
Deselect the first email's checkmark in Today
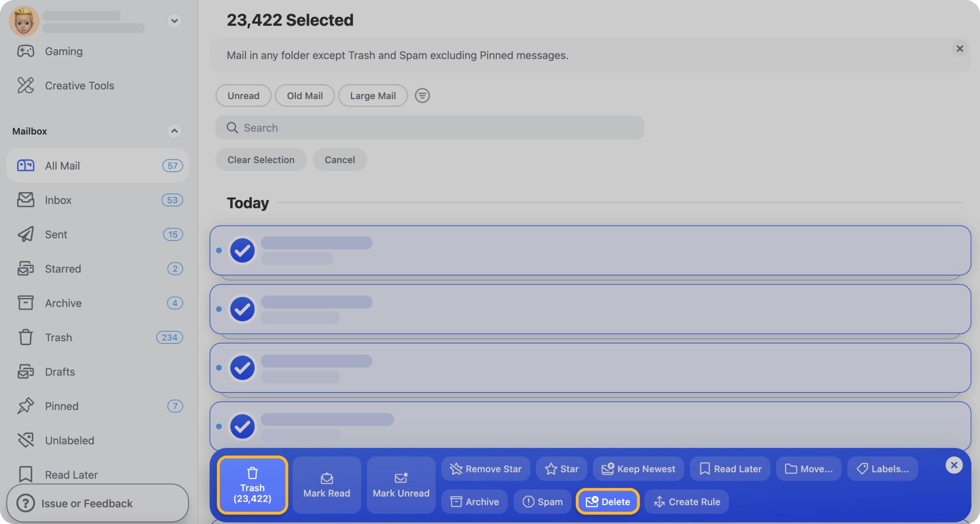click(x=242, y=250)
